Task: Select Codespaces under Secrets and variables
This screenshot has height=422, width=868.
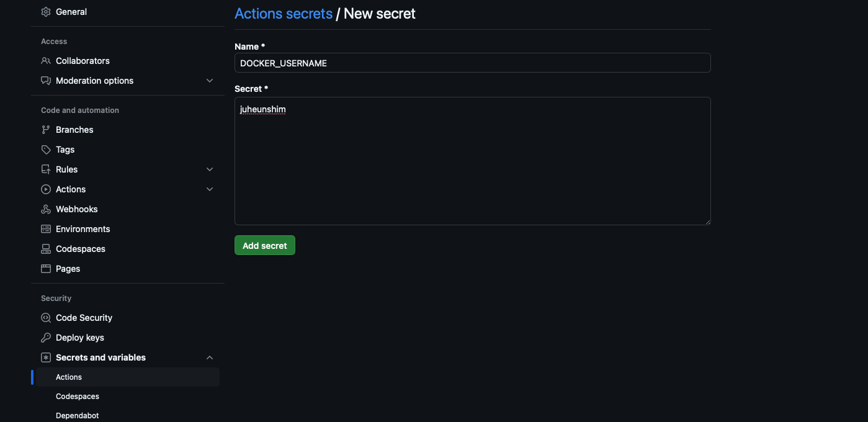Action: pyautogui.click(x=78, y=397)
